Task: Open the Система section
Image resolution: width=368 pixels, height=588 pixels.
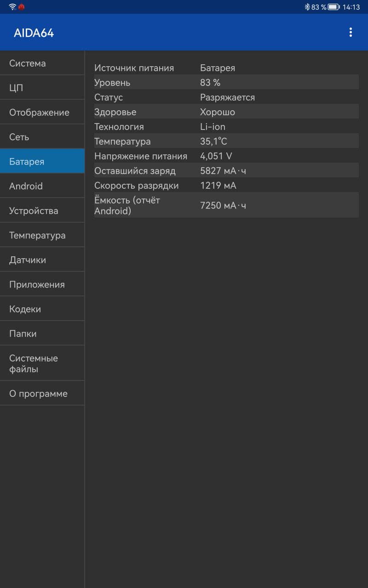Action: point(42,63)
